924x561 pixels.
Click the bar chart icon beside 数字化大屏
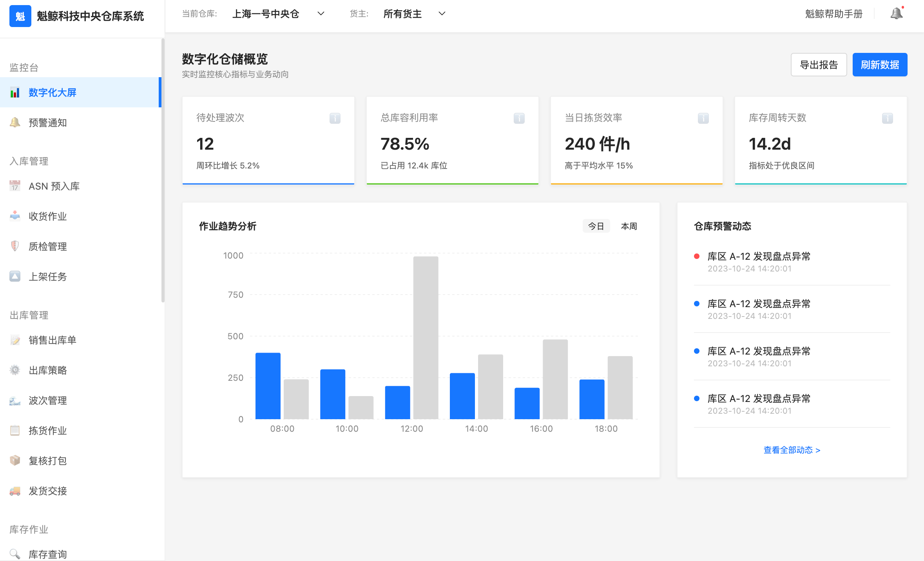[15, 92]
